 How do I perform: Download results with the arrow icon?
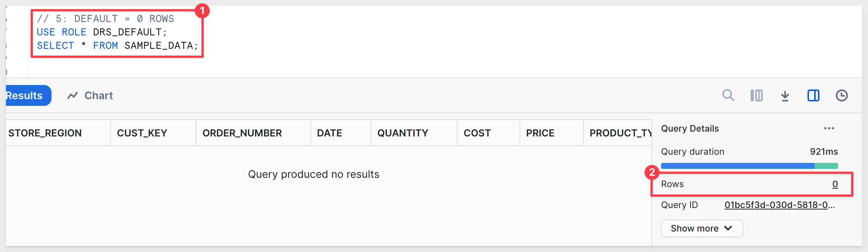pyautogui.click(x=785, y=96)
